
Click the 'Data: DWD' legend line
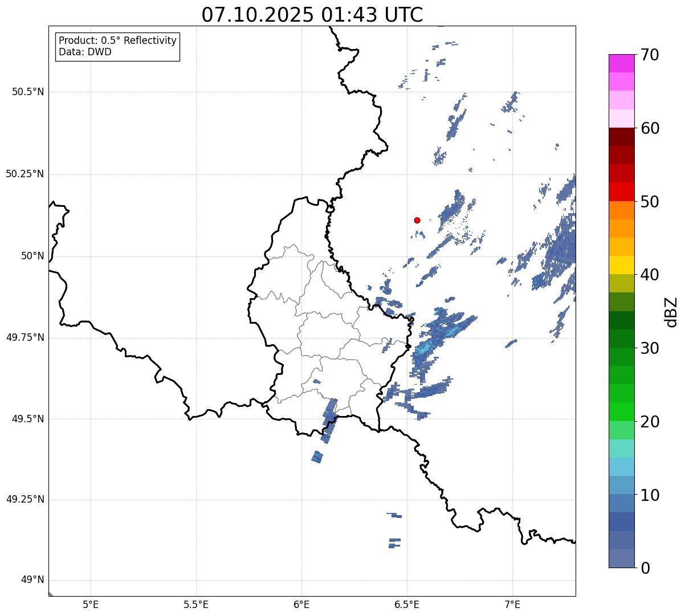[85, 52]
